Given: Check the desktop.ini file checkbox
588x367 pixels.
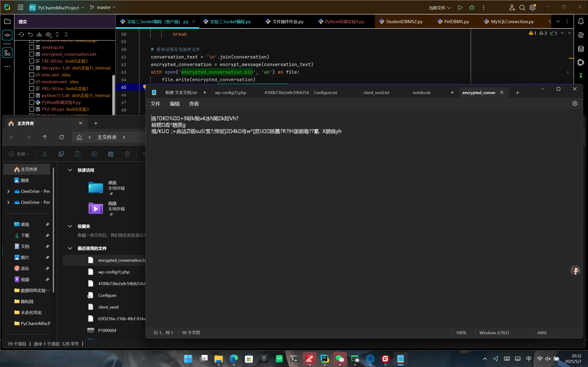Looking at the screenshot, I should 32,47.
